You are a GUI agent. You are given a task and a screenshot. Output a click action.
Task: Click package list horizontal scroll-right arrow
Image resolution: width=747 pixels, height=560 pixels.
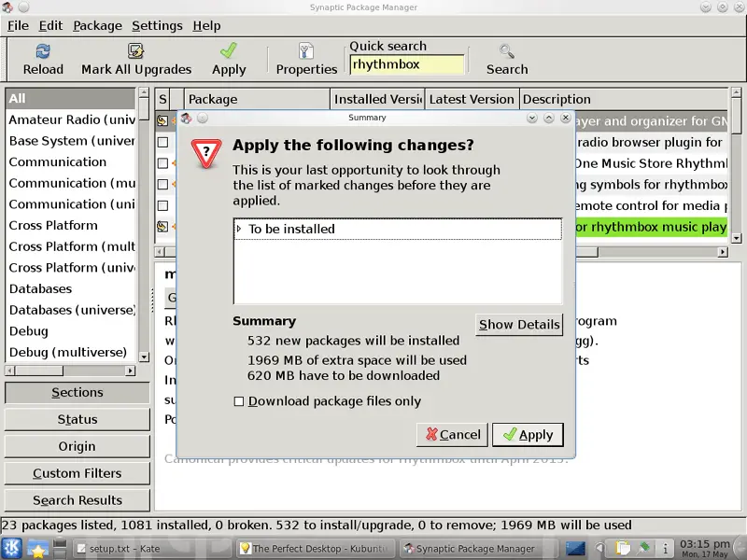click(723, 251)
